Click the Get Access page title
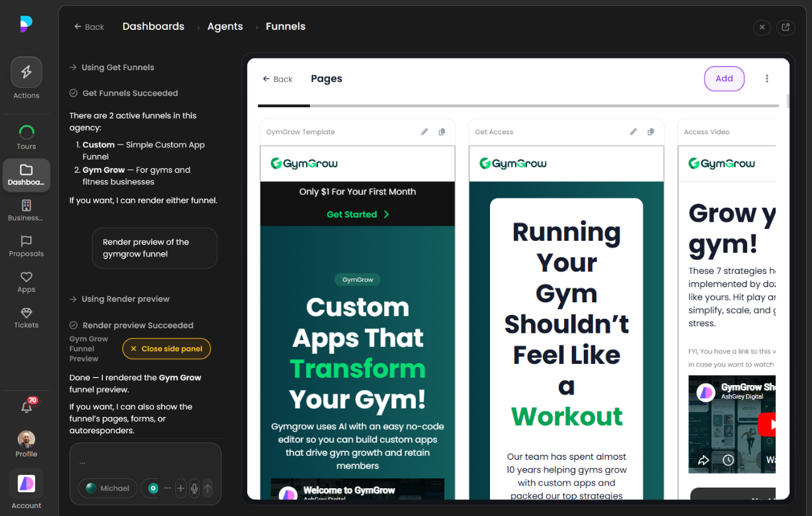The width and height of the screenshot is (812, 516). click(494, 132)
